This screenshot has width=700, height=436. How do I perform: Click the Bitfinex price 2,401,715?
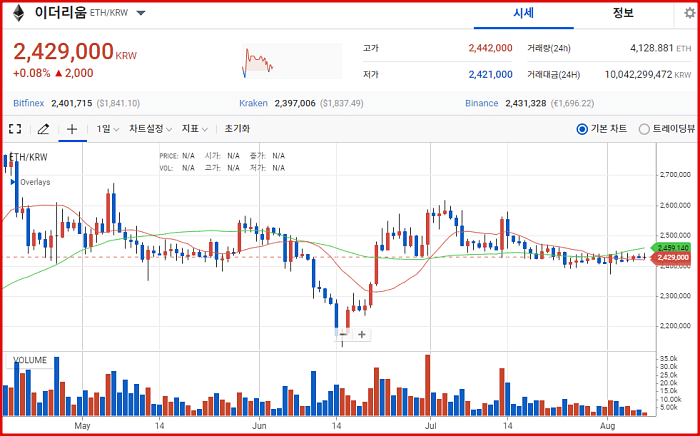point(71,104)
